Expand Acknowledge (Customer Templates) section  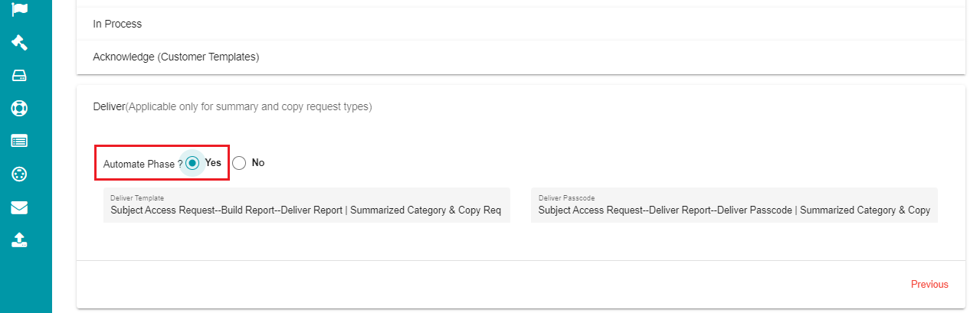(520, 57)
